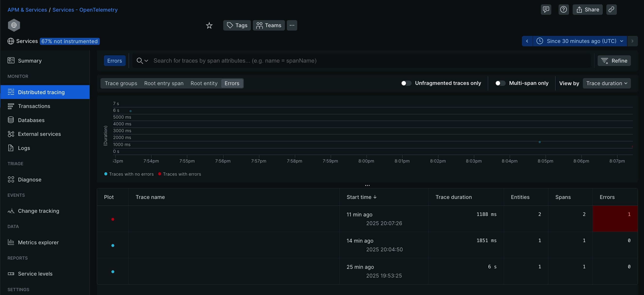
Task: Open the search type dropdown magnifier
Action: coord(142,61)
